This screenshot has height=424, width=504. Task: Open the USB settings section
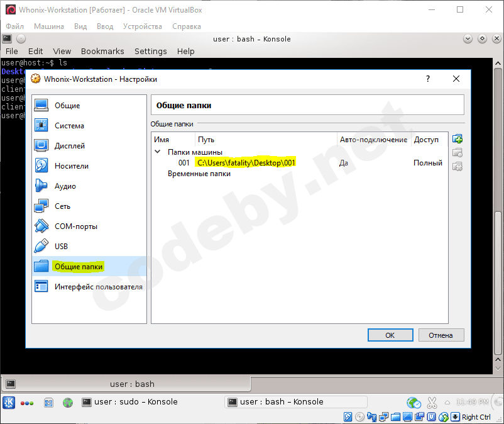(89, 247)
